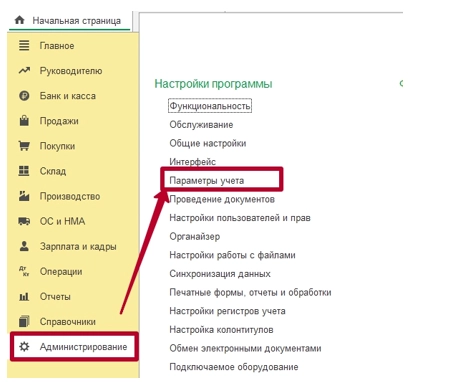
Task: Open the Отчеты section
Action: coord(55,297)
